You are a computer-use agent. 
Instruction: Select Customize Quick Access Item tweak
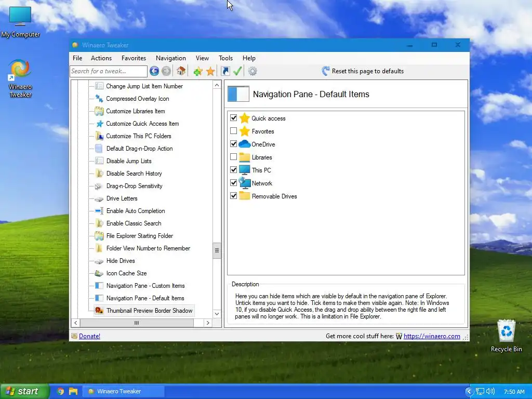tap(142, 124)
